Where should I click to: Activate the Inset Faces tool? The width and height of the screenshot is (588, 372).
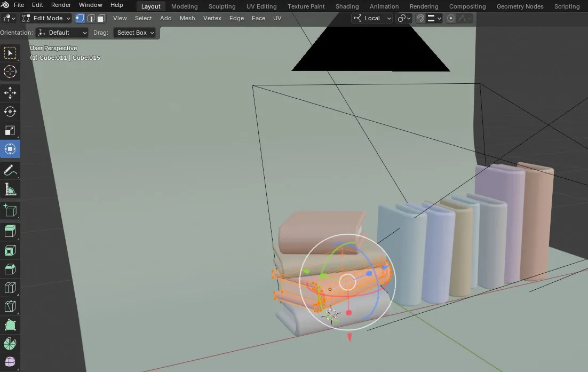point(10,250)
